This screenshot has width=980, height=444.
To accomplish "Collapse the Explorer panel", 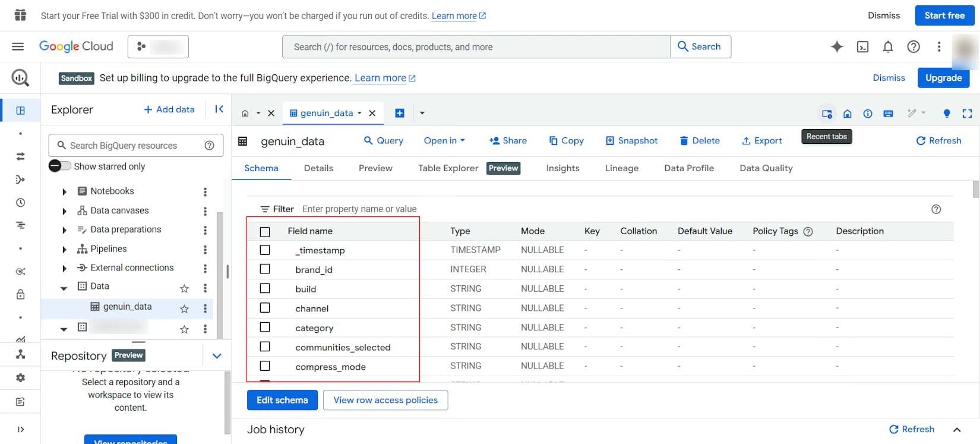I will pos(219,109).
